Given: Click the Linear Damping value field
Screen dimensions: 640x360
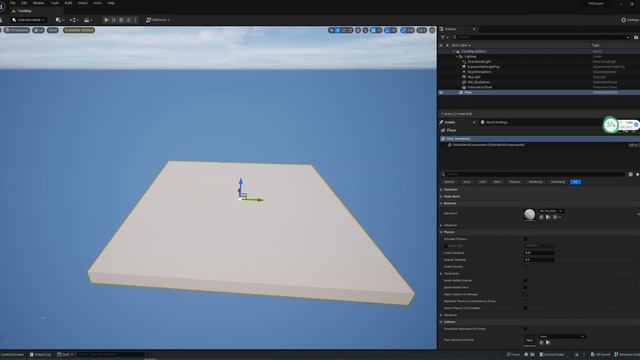Looking at the screenshot, I should 539,253.
